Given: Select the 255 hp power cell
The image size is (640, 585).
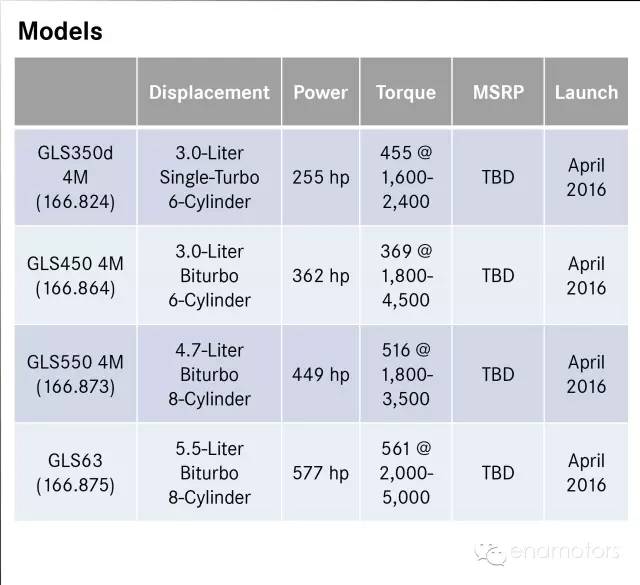Looking at the screenshot, I should point(320,177).
